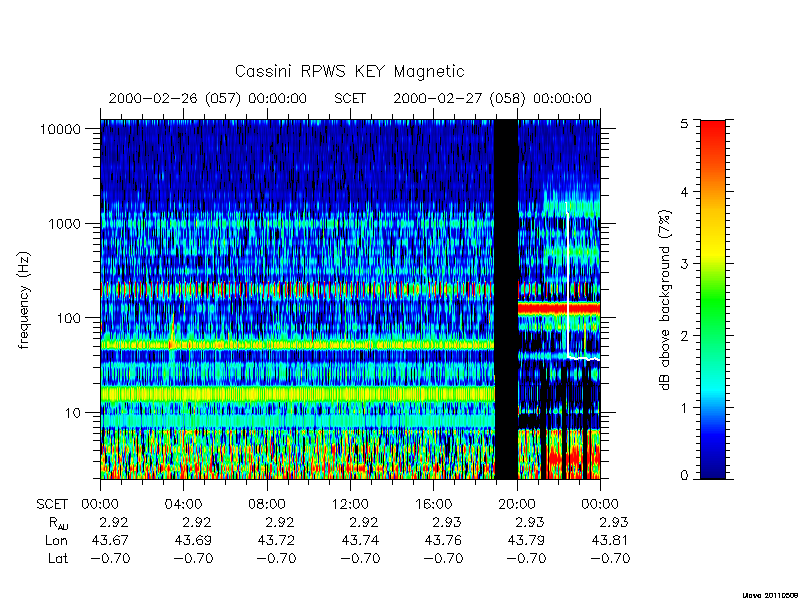
Task: Click the "Lat" row label
Action: 58,558
